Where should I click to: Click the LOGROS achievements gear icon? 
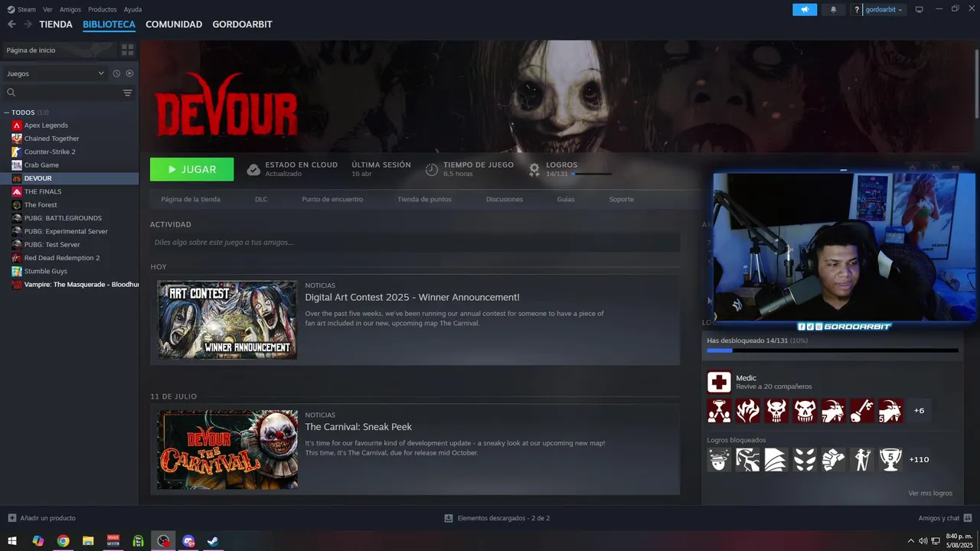[x=534, y=169]
